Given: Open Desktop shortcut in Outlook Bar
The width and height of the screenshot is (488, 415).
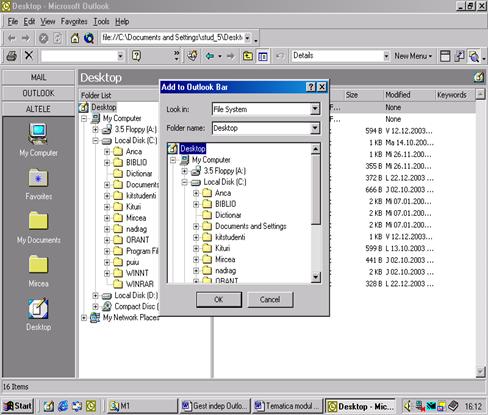Looking at the screenshot, I should pos(38,314).
